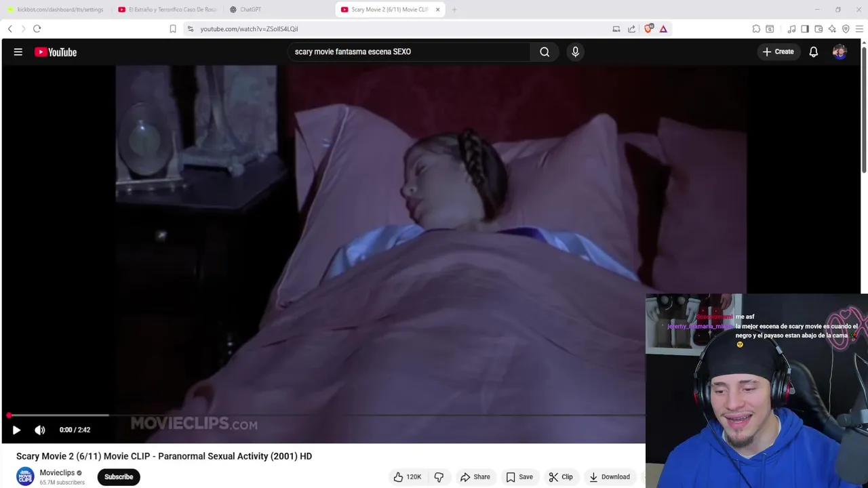Open the Movieclips channel name link
Screen dimensions: 868x488
coord(57,472)
